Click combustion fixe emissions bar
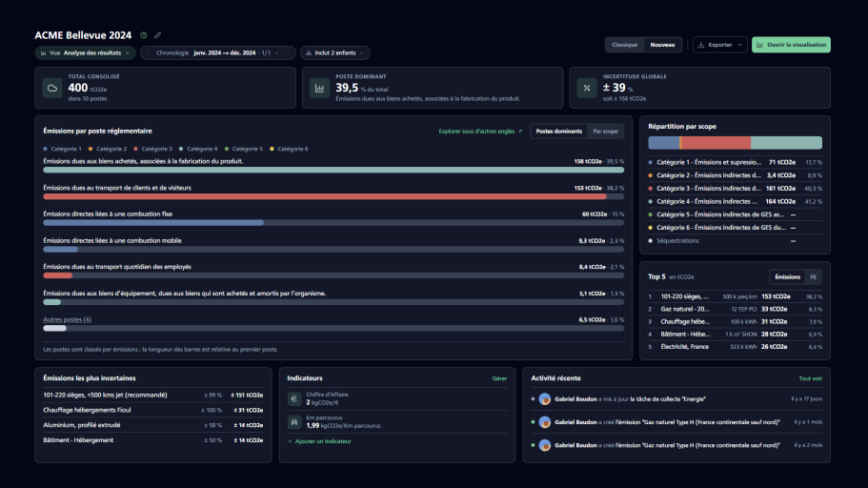 153,223
